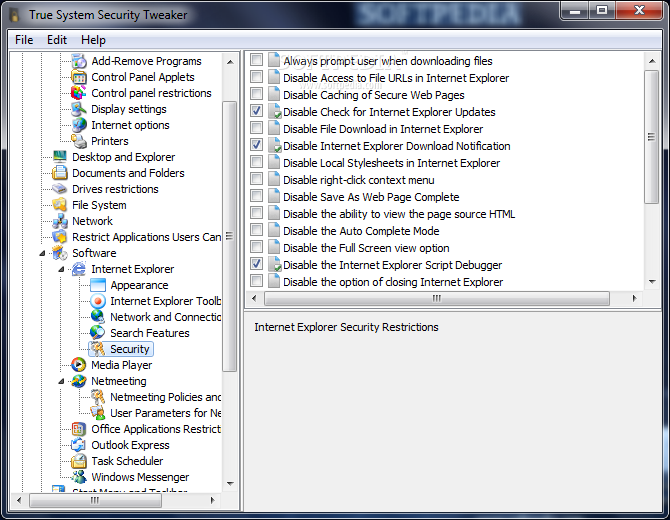Click the Control Panel Applets icon
Viewport: 670px width, 520px height.
pos(79,77)
